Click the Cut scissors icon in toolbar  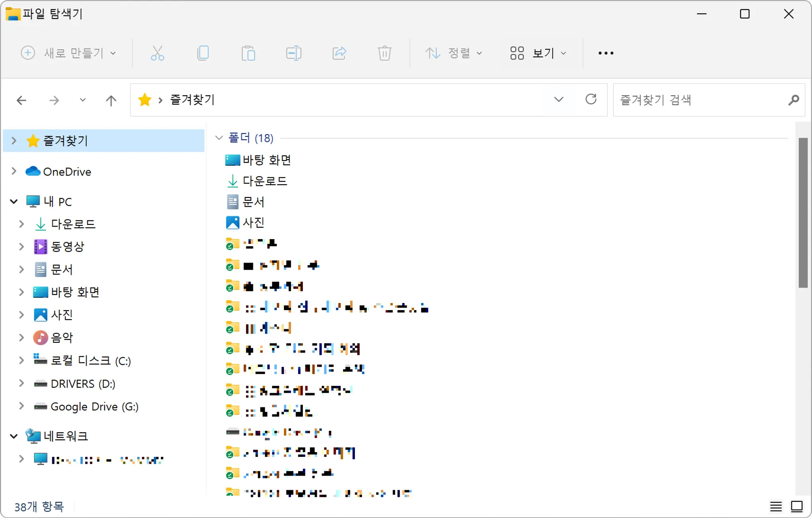(x=157, y=53)
